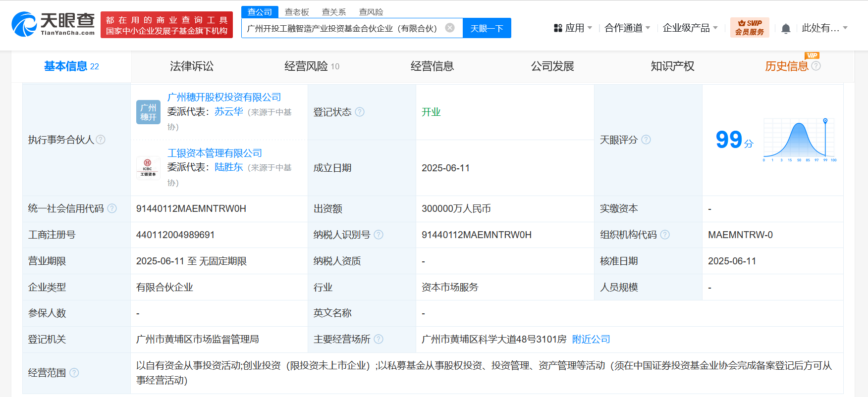Click help icon beside 历史信息 tab
The width and height of the screenshot is (868, 397).
pos(816,66)
